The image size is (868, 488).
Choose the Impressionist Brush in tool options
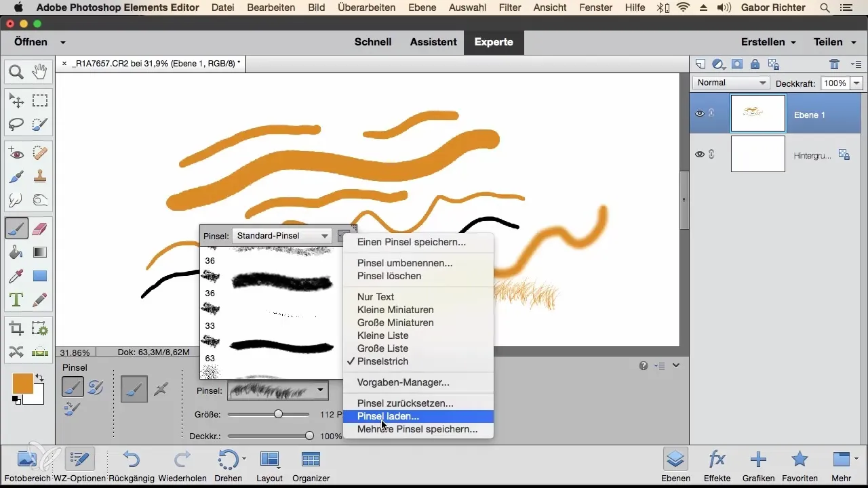click(96, 387)
